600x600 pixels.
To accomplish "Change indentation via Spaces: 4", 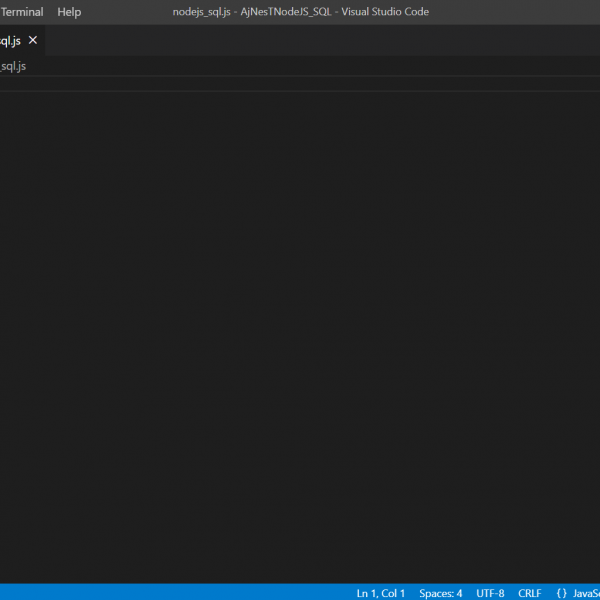I will point(440,593).
